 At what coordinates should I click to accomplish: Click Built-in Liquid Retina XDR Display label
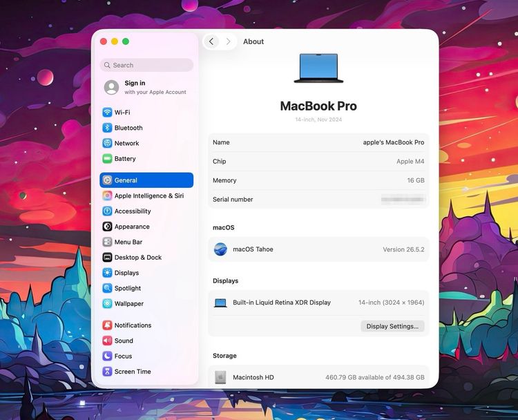(282, 303)
